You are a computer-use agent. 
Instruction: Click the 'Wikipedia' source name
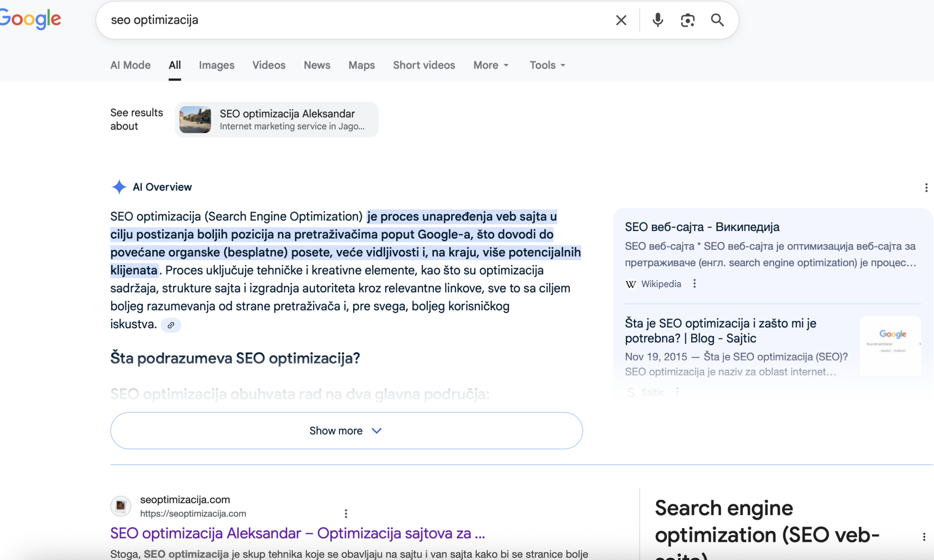click(x=661, y=284)
